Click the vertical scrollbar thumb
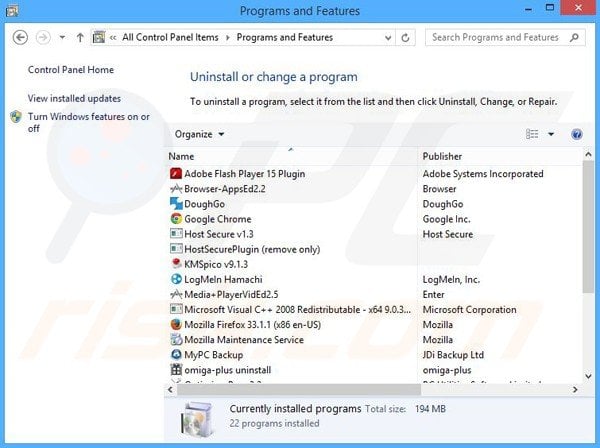 click(x=588, y=227)
